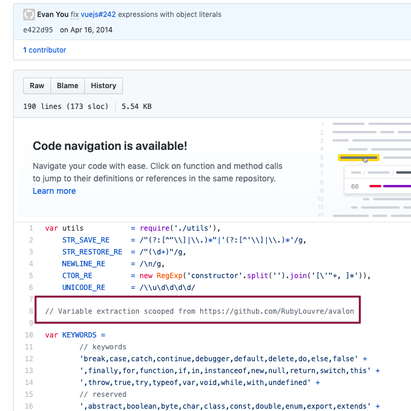Image resolution: width=411 pixels, height=411 pixels.
Task: Open the vuejs#242 issue link
Action: (x=98, y=14)
